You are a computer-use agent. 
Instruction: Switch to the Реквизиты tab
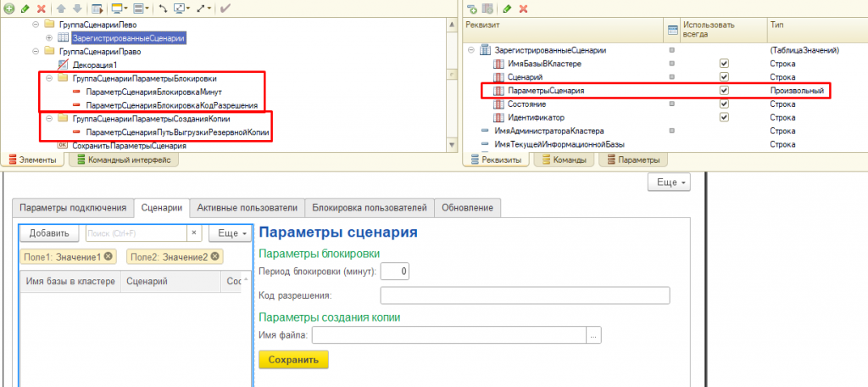click(x=496, y=160)
